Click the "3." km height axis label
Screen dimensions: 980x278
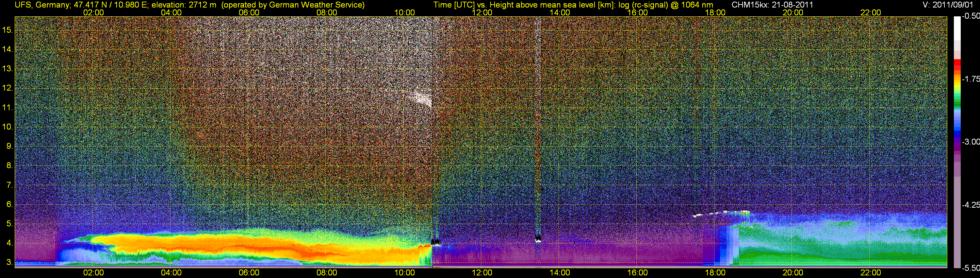pyautogui.click(x=9, y=263)
